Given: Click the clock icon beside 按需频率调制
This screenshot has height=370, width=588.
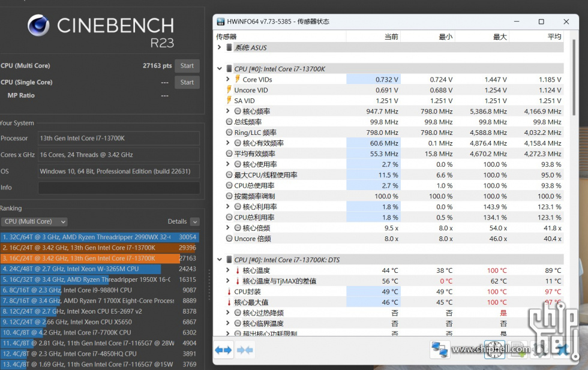Looking at the screenshot, I should click(229, 195).
